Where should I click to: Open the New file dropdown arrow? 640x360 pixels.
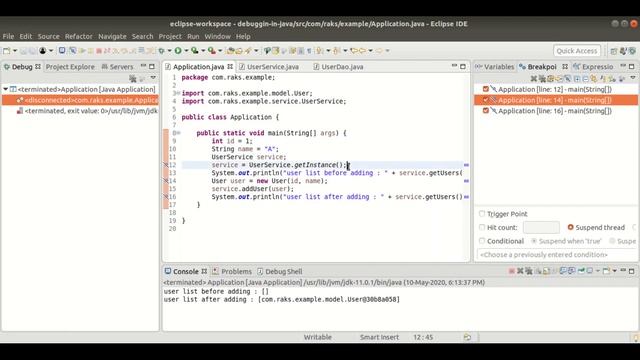click(15, 51)
